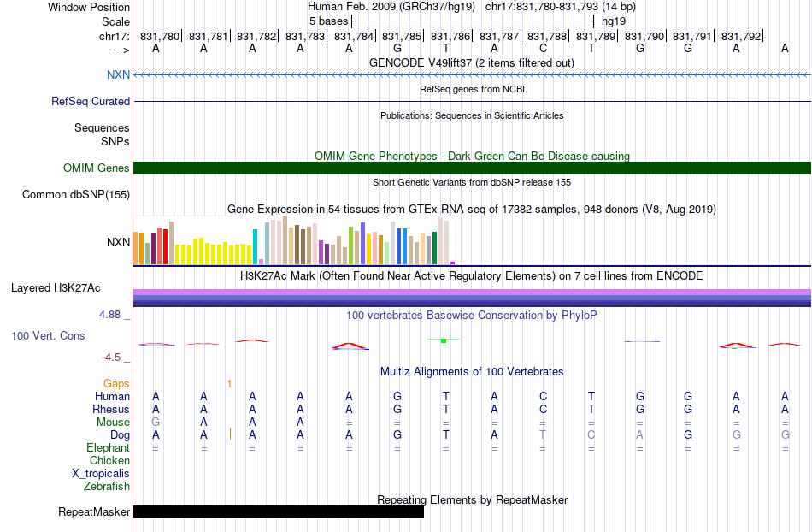The height and width of the screenshot is (532, 812).
Task: Click the 'H3K27Ac Mark' ENCODE track title
Action: pyautogui.click(x=472, y=275)
